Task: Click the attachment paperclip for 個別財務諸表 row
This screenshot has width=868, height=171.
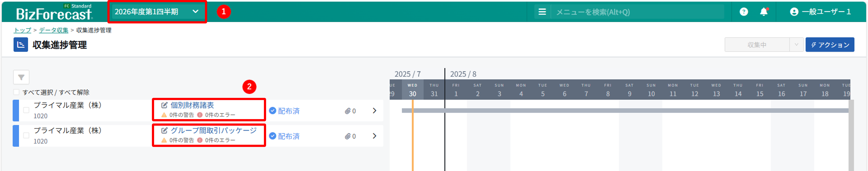Action: tap(348, 111)
